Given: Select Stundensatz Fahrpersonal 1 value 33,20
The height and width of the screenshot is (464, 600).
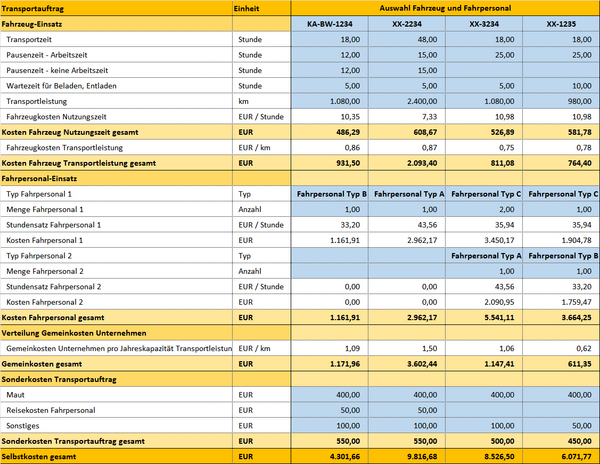Looking at the screenshot, I should [329, 225].
